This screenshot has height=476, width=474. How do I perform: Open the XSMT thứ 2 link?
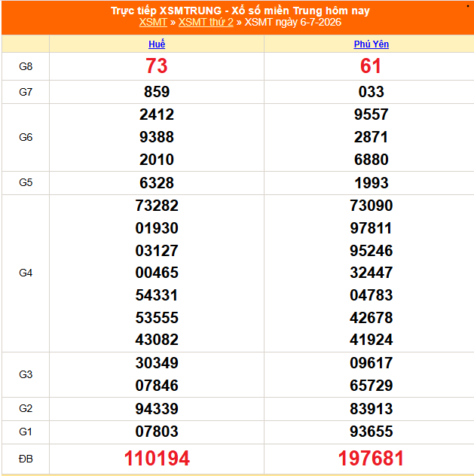click(206, 22)
